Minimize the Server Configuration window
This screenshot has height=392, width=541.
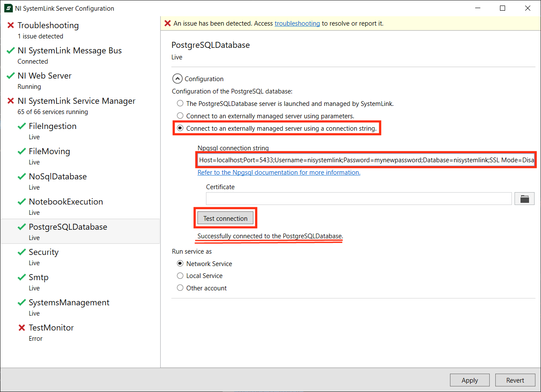(478, 8)
